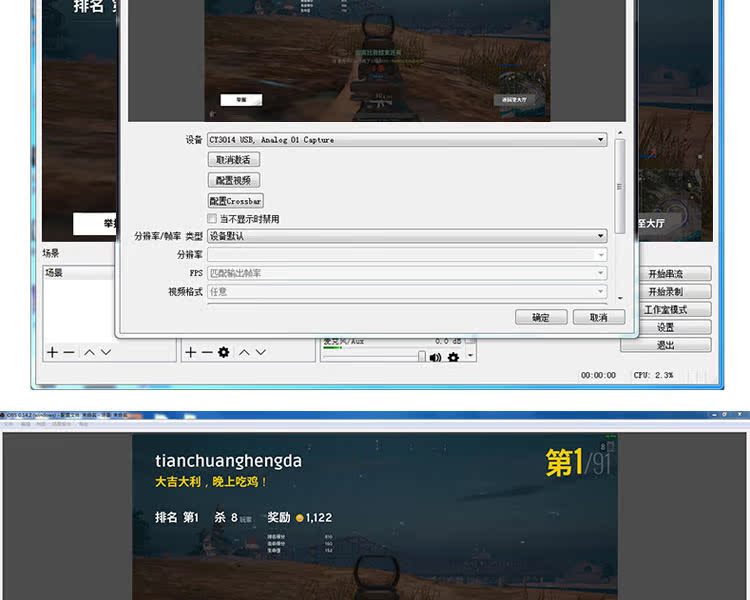The height and width of the screenshot is (600, 750).
Task: Click the 配置Crossbar button
Action: click(236, 200)
